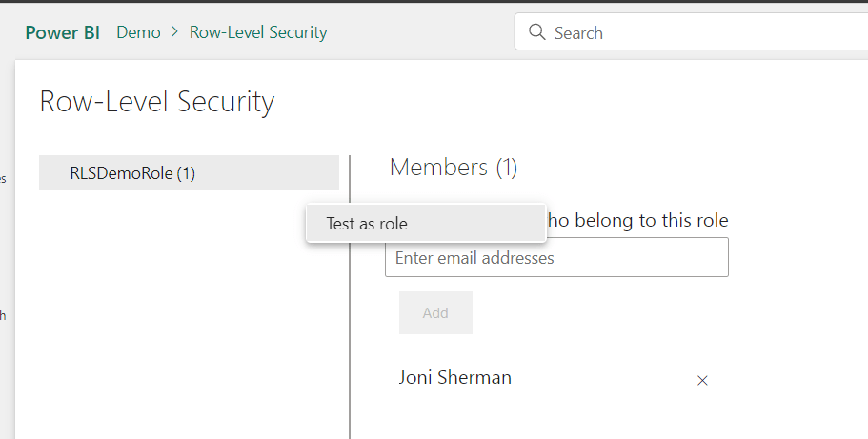Click Row-Level Security breadcrumb item
868x439 pixels.
tap(258, 32)
